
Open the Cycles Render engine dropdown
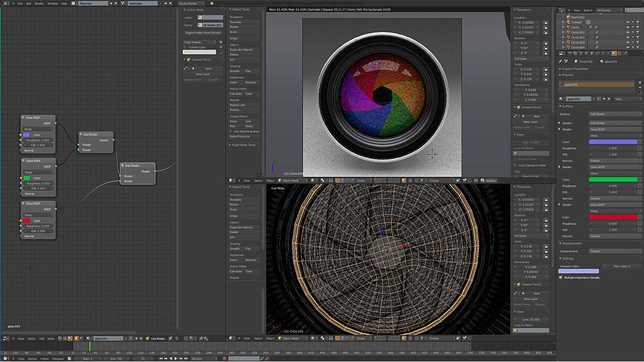pyautogui.click(x=190, y=4)
